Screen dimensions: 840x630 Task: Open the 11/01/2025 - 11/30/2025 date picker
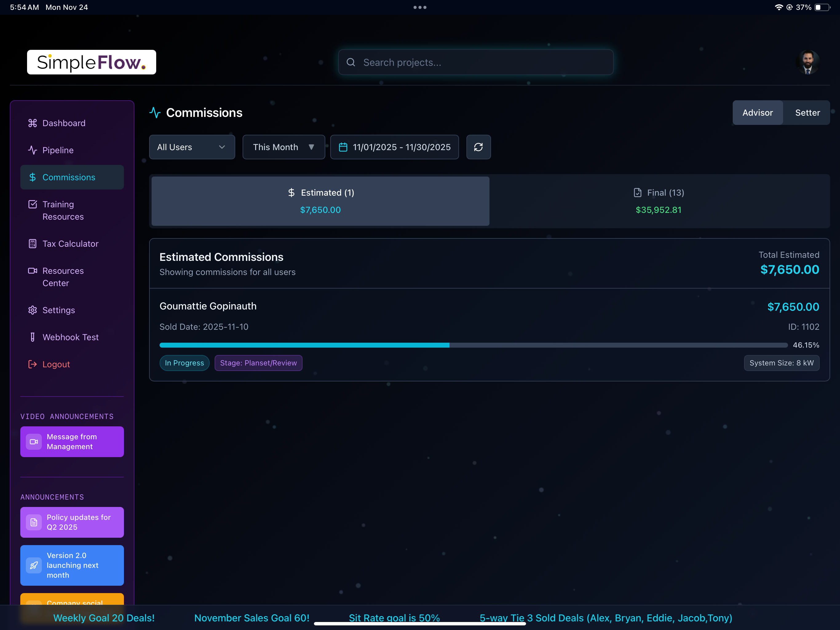pyautogui.click(x=394, y=147)
